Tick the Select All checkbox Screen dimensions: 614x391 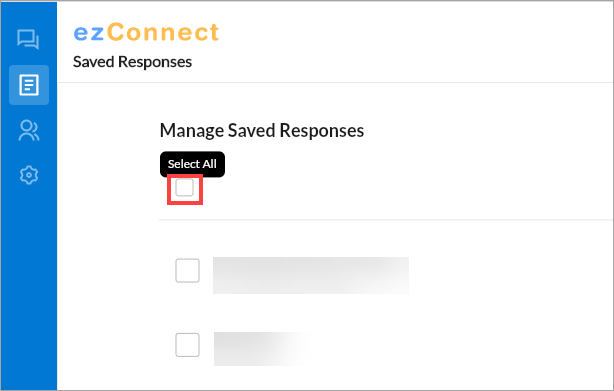point(184,187)
